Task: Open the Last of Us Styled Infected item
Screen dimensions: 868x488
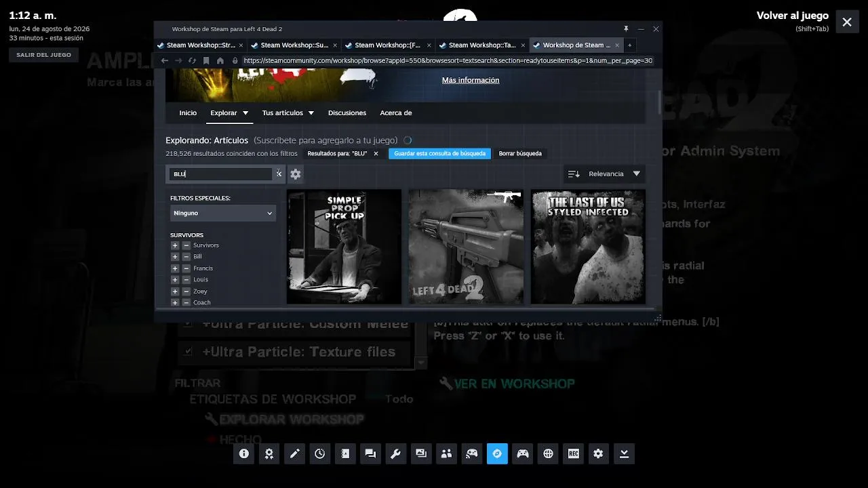Action: point(588,247)
